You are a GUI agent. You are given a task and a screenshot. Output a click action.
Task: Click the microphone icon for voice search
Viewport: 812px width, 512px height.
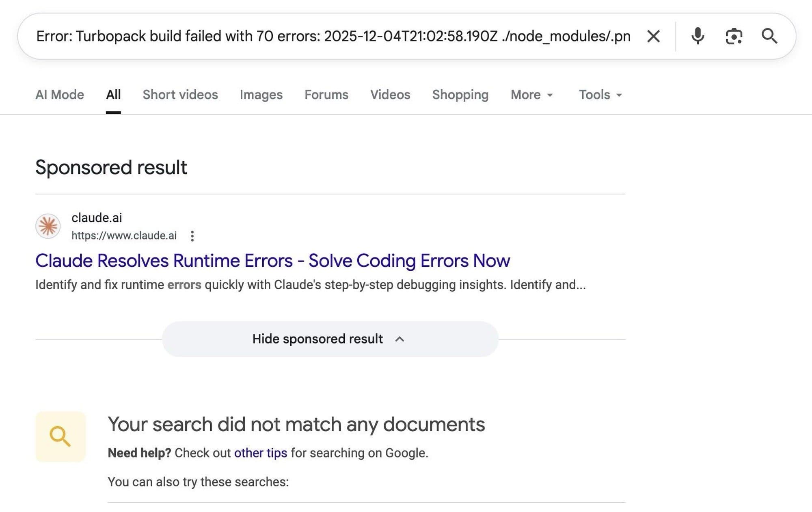coord(698,36)
